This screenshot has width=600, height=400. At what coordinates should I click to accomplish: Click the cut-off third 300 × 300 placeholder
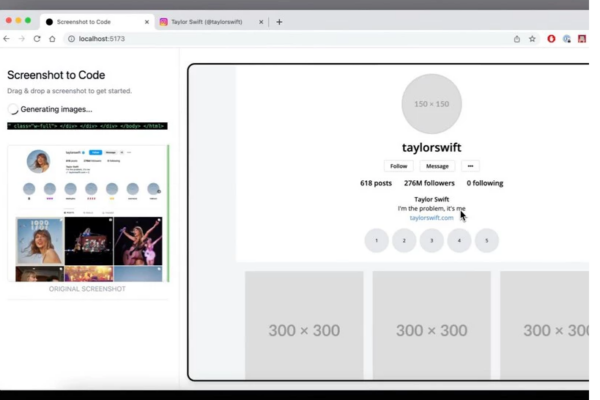coord(544,325)
